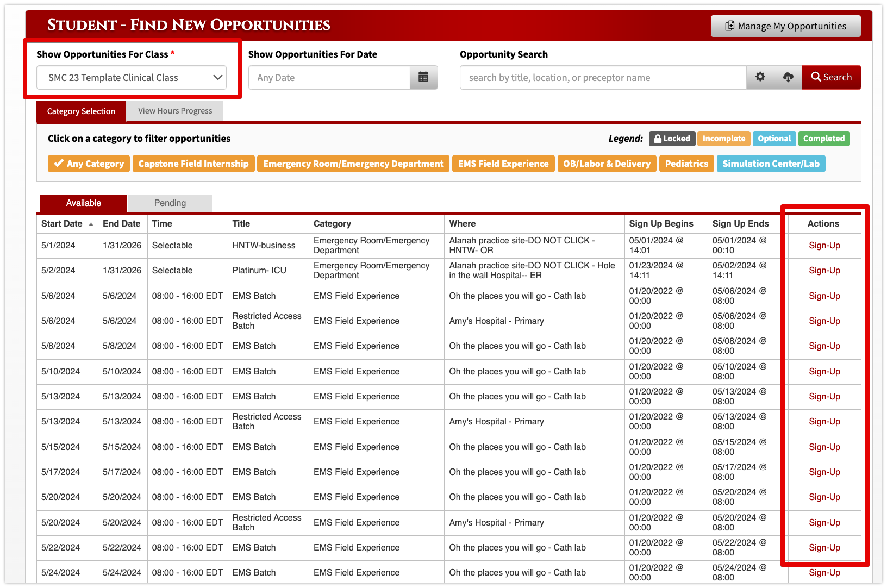This screenshot has width=887, height=588.
Task: Sign up for 5/20/2024 EMS Batch
Action: click(x=824, y=497)
